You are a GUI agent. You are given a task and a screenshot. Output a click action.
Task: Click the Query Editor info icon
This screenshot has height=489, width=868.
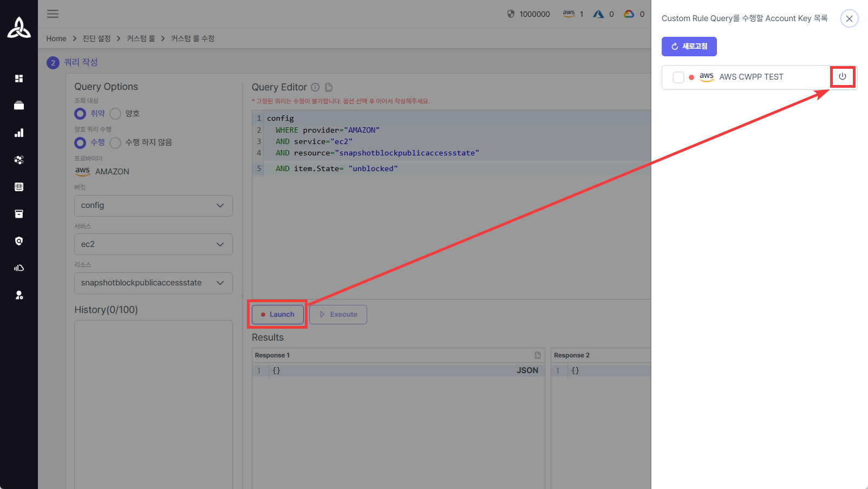point(315,87)
